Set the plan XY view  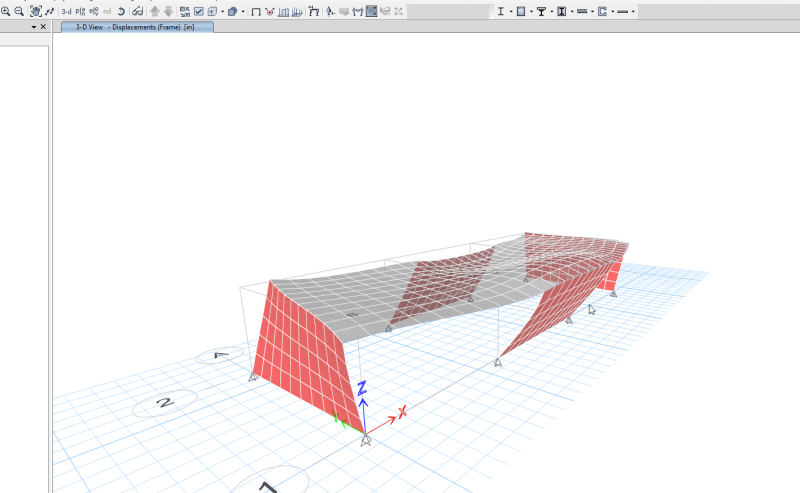coord(80,11)
